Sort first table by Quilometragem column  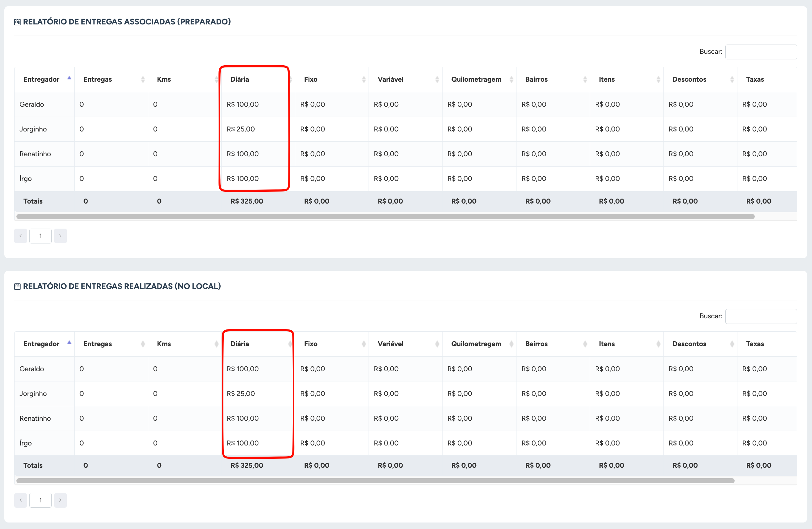click(476, 79)
